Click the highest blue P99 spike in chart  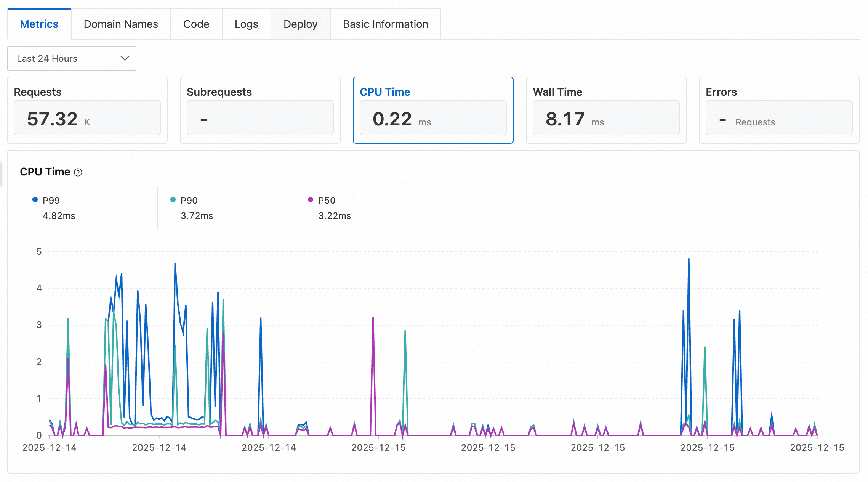[x=689, y=260]
